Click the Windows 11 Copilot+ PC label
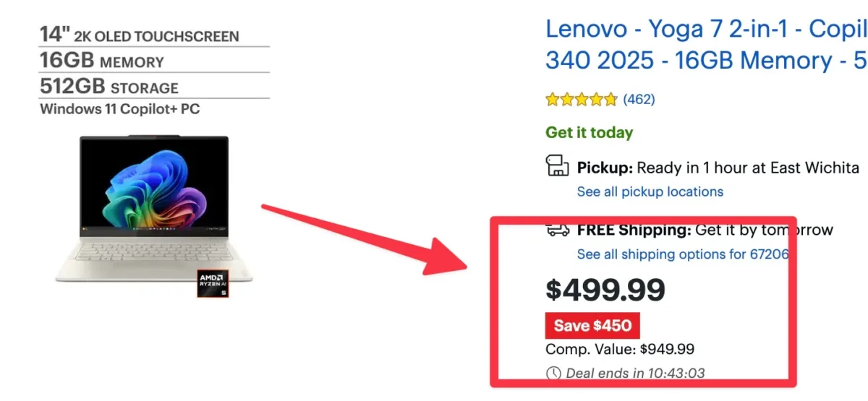The width and height of the screenshot is (868, 401). (119, 110)
